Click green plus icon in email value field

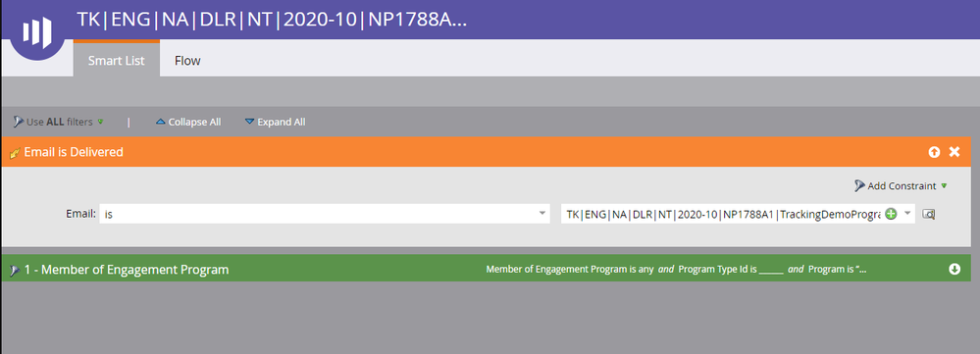[892, 214]
